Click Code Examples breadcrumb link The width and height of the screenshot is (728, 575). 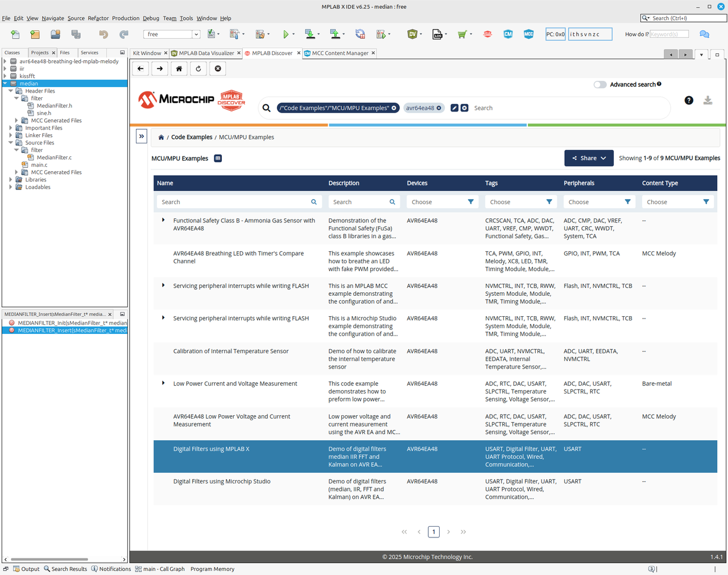[192, 137]
